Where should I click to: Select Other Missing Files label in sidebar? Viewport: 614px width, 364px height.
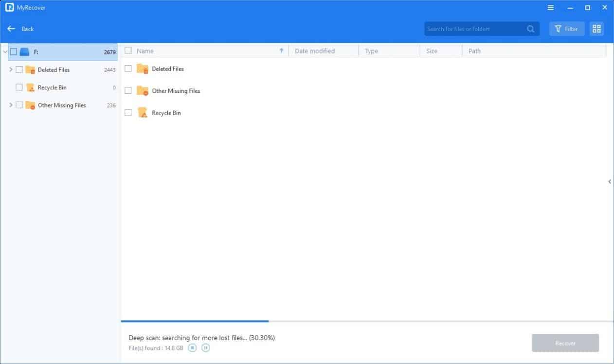click(62, 105)
